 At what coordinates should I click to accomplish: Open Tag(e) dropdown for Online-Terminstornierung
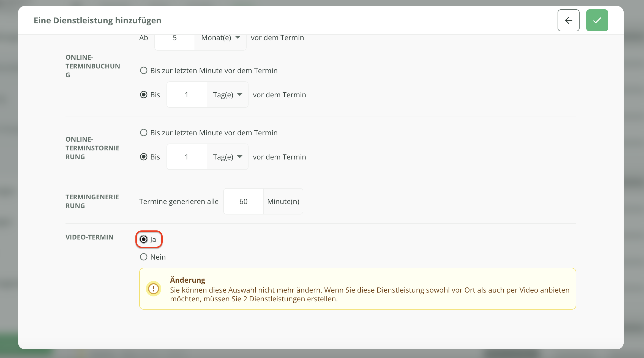(x=227, y=157)
